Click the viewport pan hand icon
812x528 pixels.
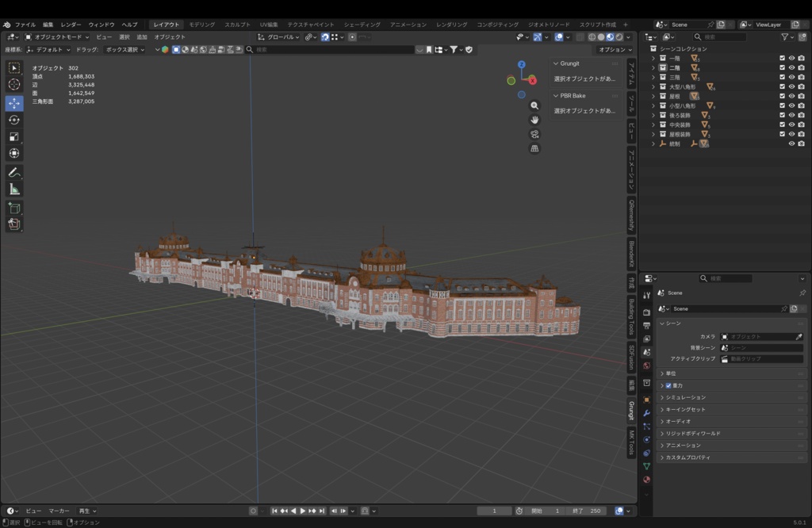[534, 120]
